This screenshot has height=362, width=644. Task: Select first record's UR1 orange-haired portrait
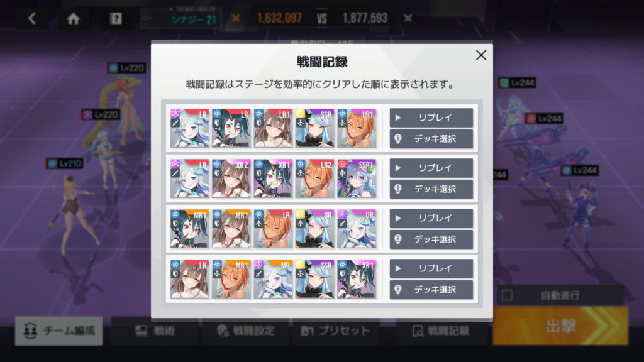click(357, 128)
